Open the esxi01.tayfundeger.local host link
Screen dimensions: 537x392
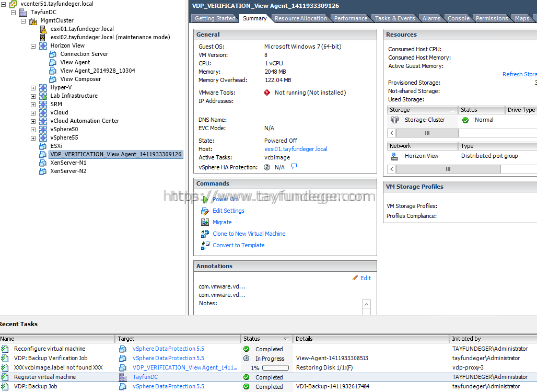click(296, 149)
